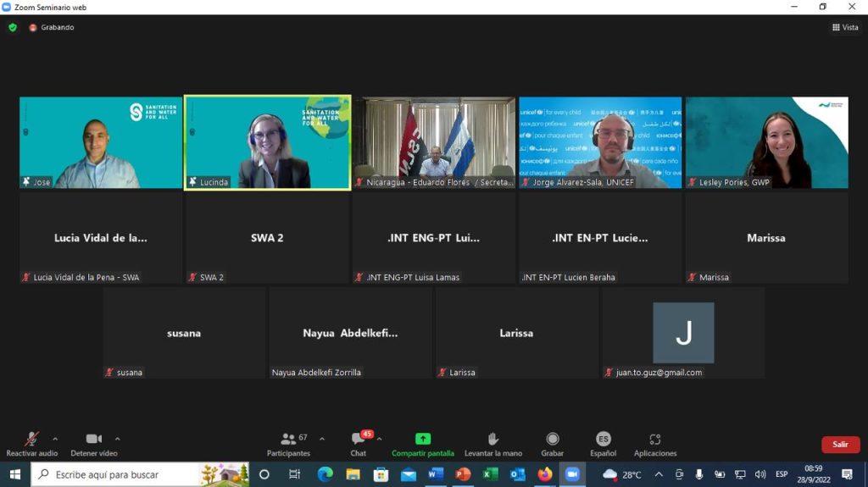The height and width of the screenshot is (487, 868).
Task: Open the Aplicaciones apps icon
Action: click(x=654, y=439)
